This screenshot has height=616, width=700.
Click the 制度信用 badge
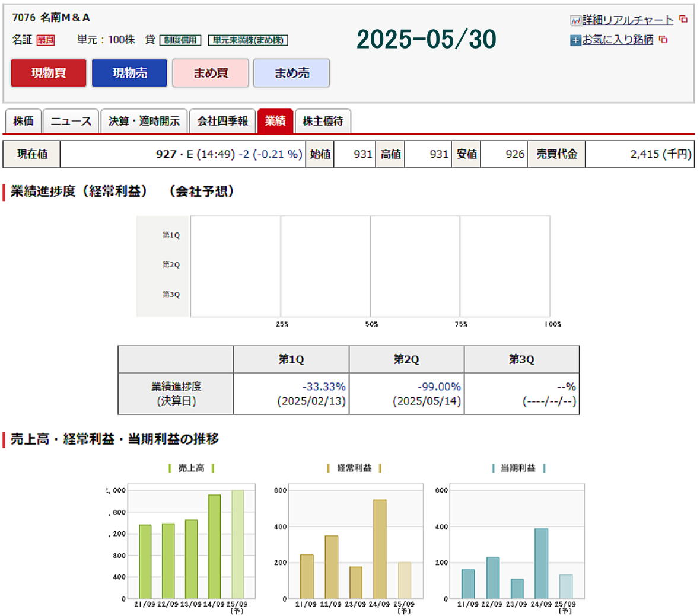[x=180, y=40]
